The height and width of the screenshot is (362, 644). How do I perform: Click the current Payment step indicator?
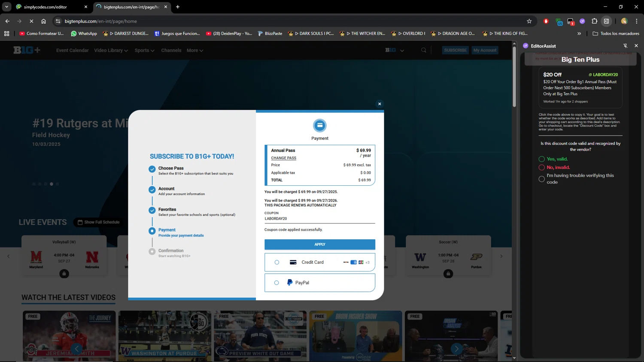click(x=152, y=231)
